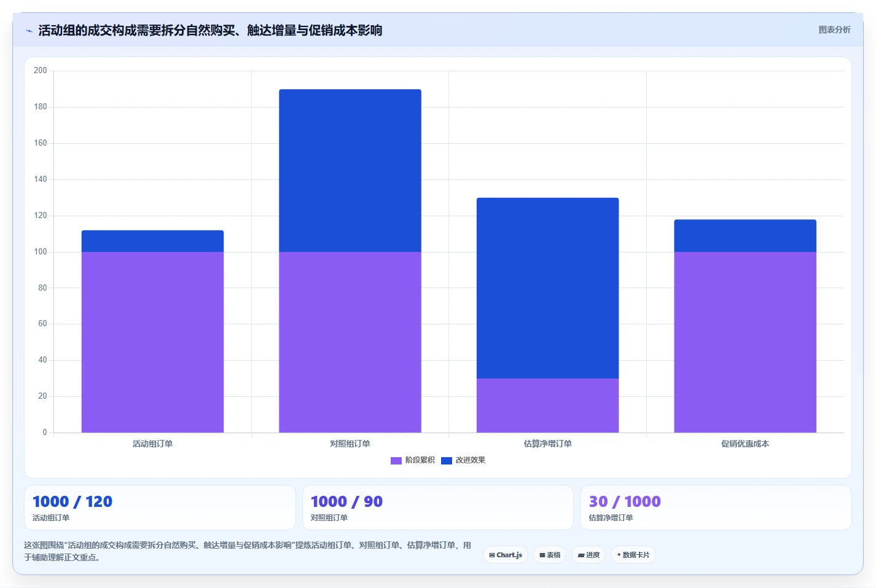The width and height of the screenshot is (876, 588).
Task: Click the 140 y-axis tick label
Action: 41,179
